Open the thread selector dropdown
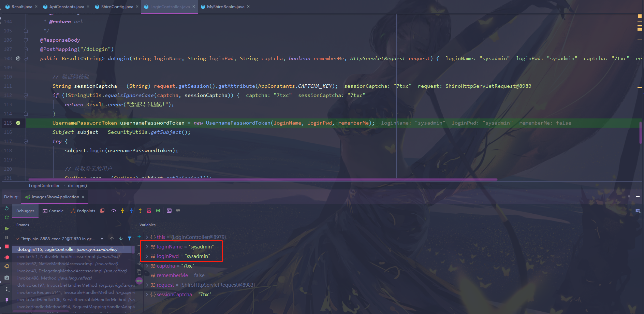The image size is (644, 314). (102, 239)
